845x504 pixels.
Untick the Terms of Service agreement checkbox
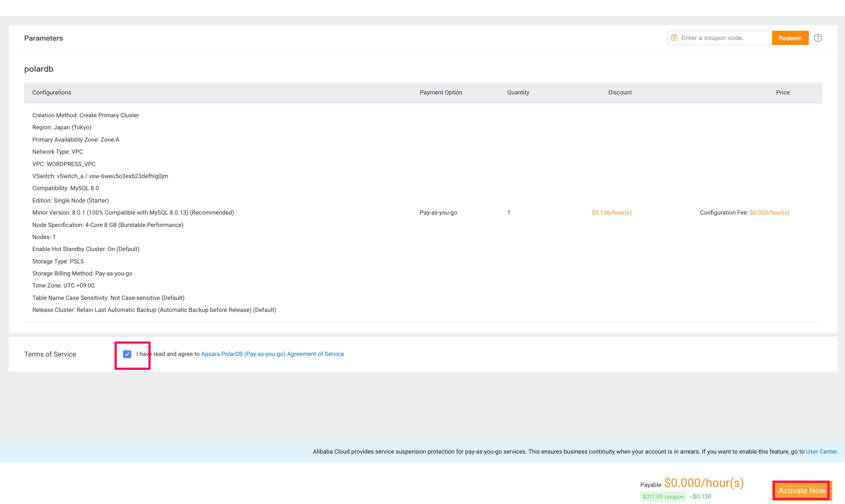click(127, 354)
